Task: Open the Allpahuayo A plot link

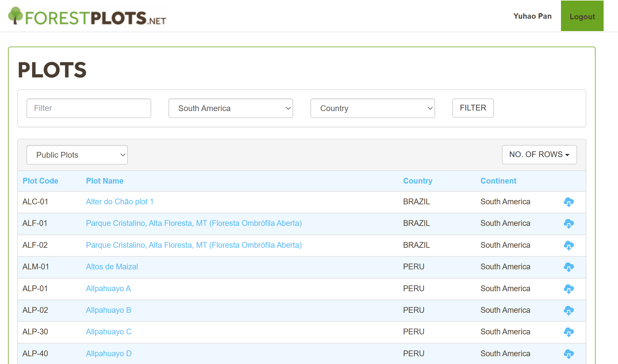Action: (x=108, y=288)
